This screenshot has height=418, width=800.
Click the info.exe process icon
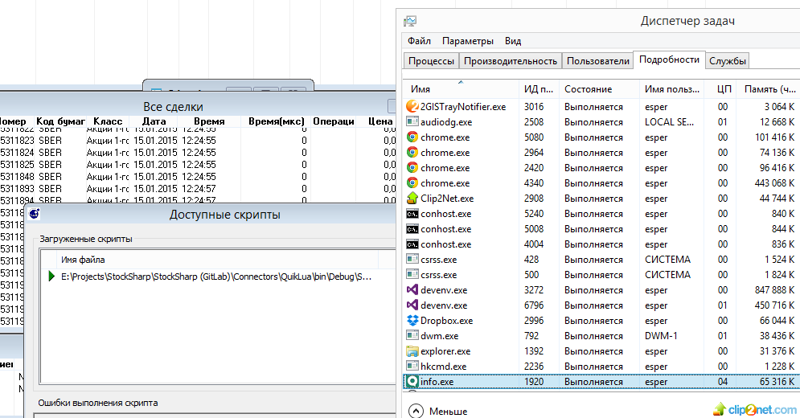pos(413,381)
